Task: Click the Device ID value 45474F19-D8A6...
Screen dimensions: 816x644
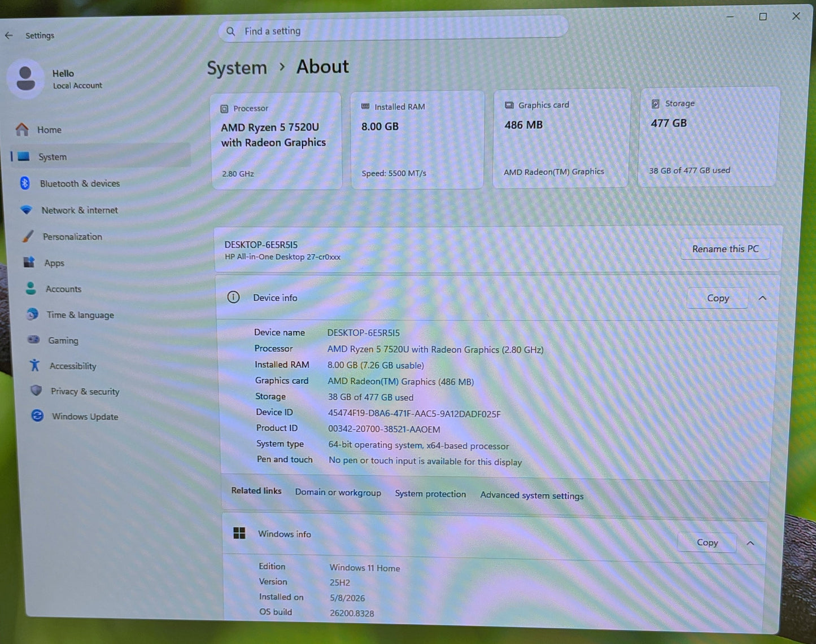Action: point(414,414)
